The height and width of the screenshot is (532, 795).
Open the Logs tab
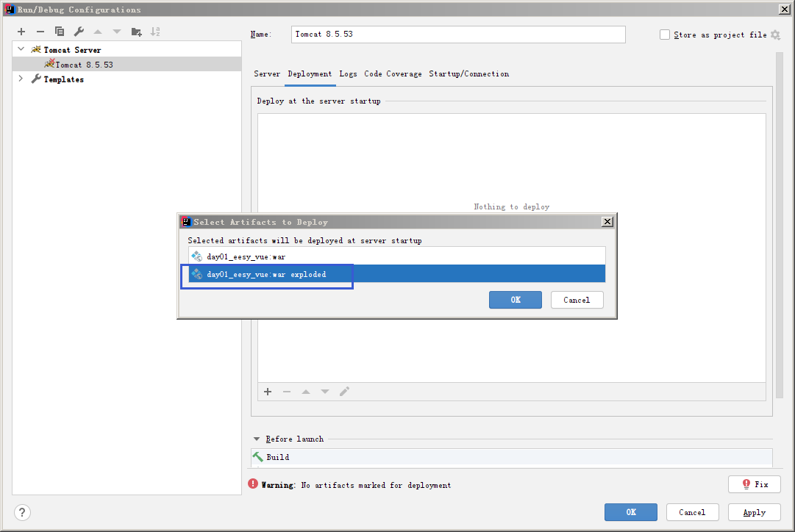(x=349, y=74)
